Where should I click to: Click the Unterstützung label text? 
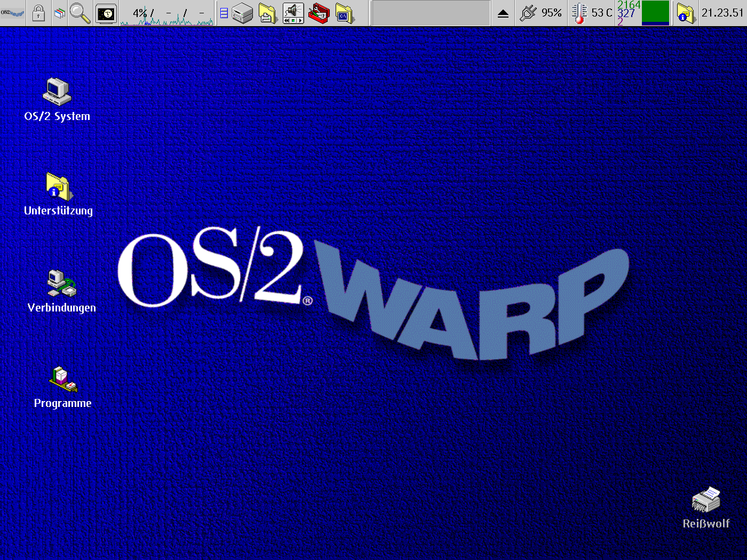(x=59, y=211)
